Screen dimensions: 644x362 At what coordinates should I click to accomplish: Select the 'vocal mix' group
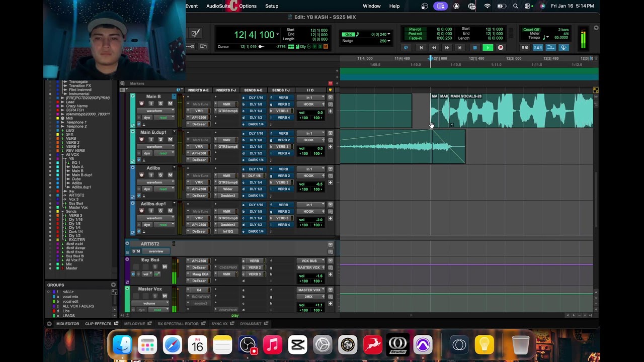(x=70, y=297)
